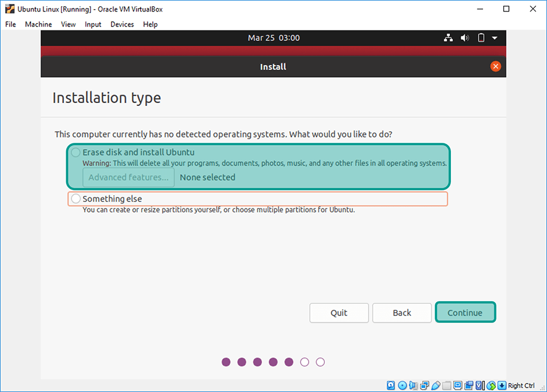
Task: Click the display status icon
Action: tap(458, 385)
